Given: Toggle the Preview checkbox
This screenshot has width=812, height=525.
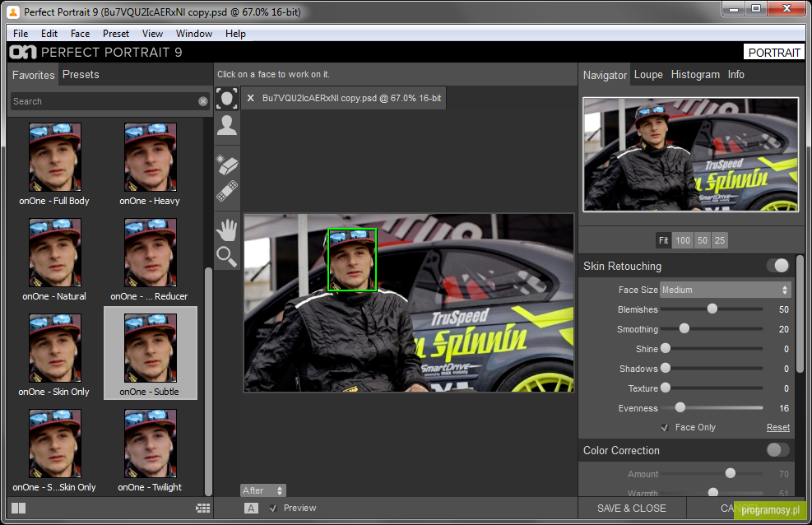Looking at the screenshot, I should click(273, 508).
